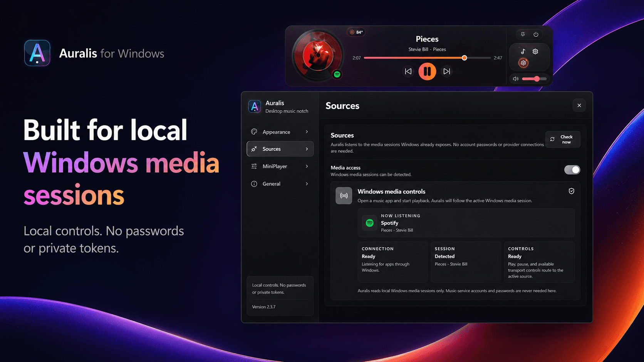Skip to the previous track
The image size is (644, 362).
click(408, 71)
